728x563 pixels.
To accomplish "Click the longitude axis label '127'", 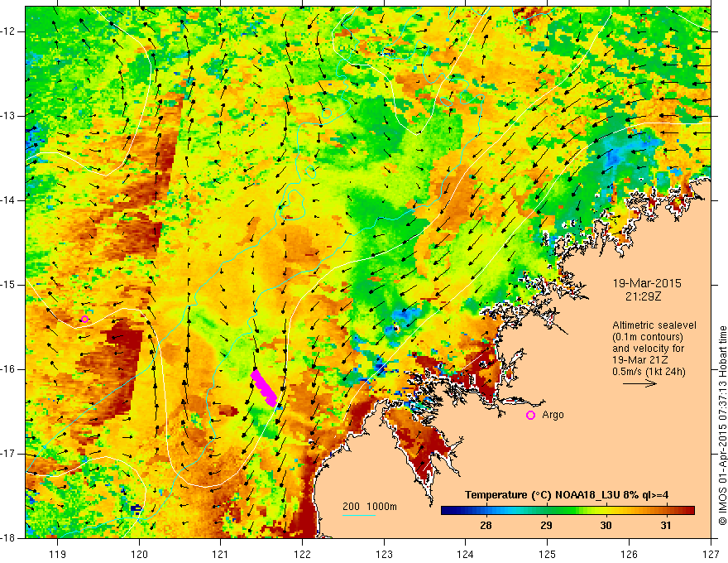I will (x=711, y=555).
